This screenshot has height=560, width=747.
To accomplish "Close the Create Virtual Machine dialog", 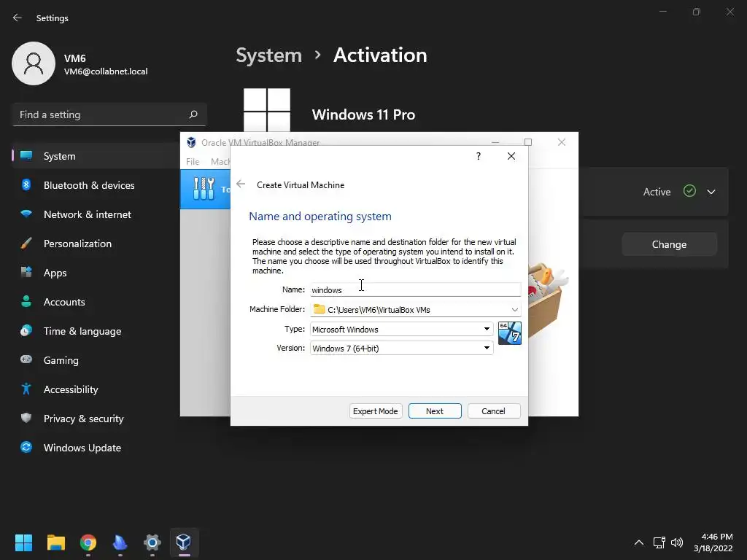I will pyautogui.click(x=511, y=156).
